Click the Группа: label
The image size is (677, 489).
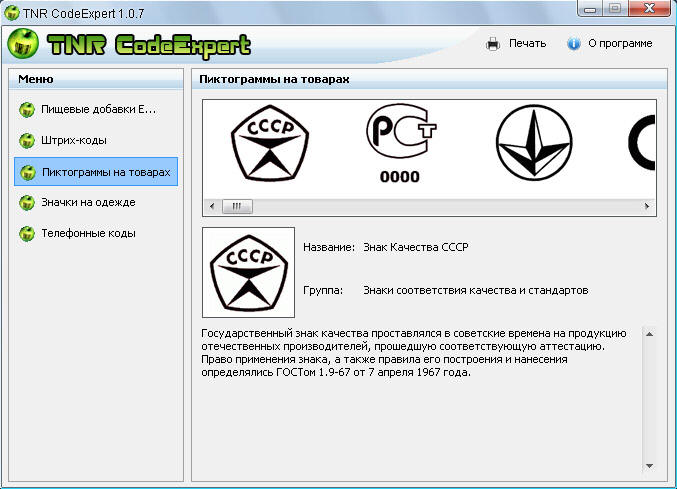coord(323,290)
